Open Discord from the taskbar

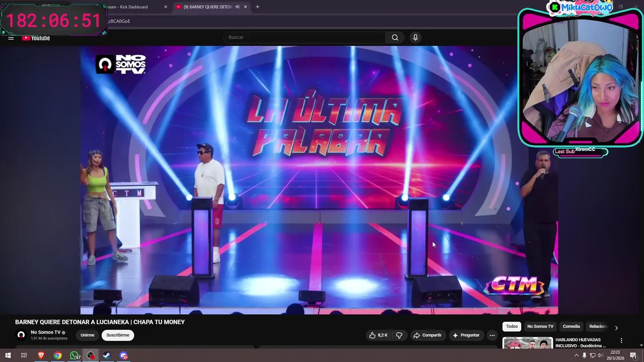coord(124,355)
